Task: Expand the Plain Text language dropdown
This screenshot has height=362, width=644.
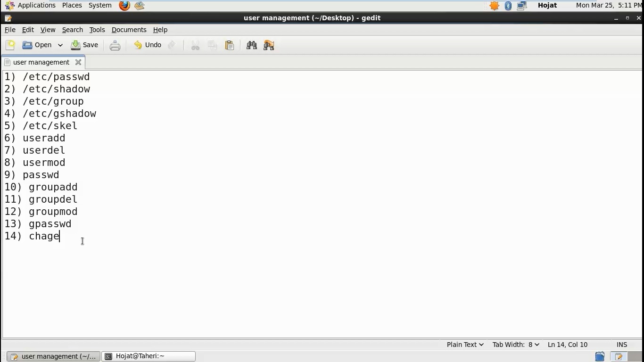Action: pos(465,345)
